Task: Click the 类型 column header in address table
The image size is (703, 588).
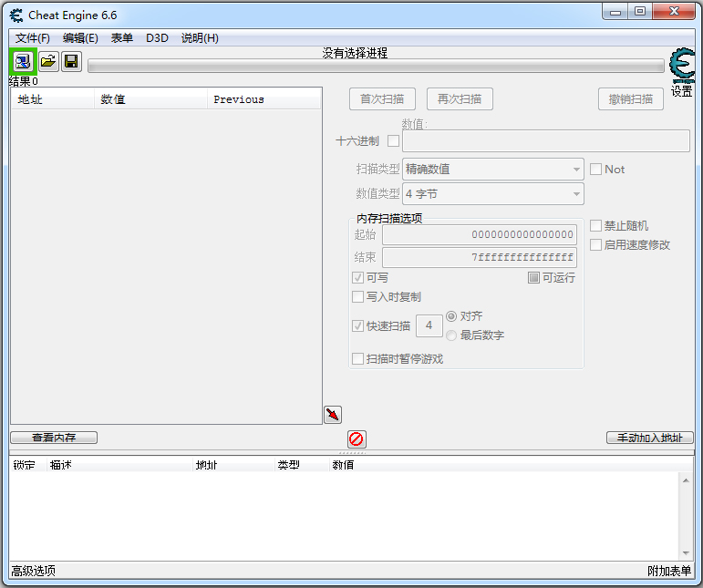Action: coord(302,465)
